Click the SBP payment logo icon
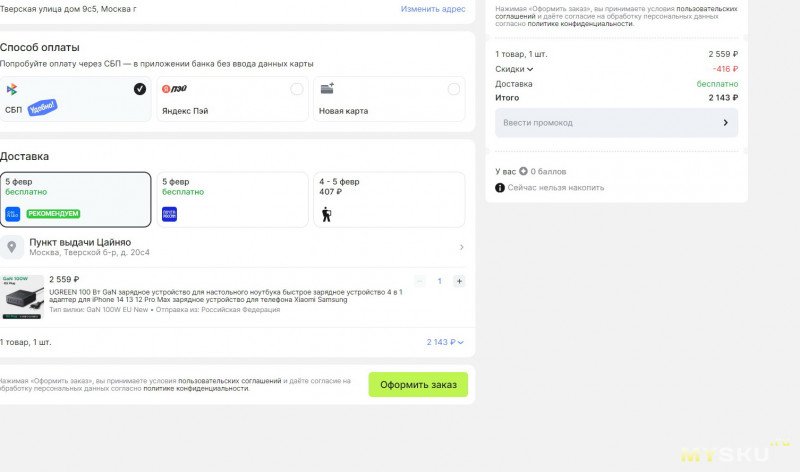The width and height of the screenshot is (800, 472). pyautogui.click(x=12, y=89)
